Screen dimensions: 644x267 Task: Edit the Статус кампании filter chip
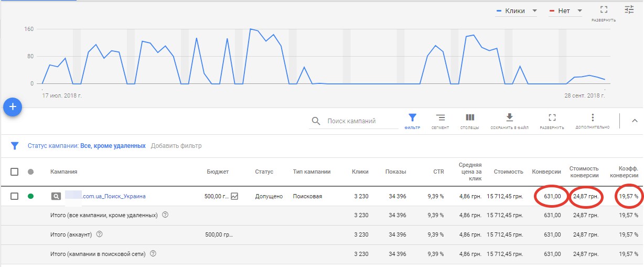tap(87, 146)
